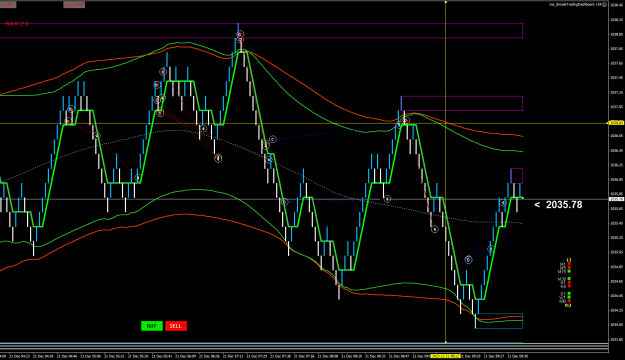625x360 pixels.
Task: Click the green BUY button
Action: [x=151, y=326]
